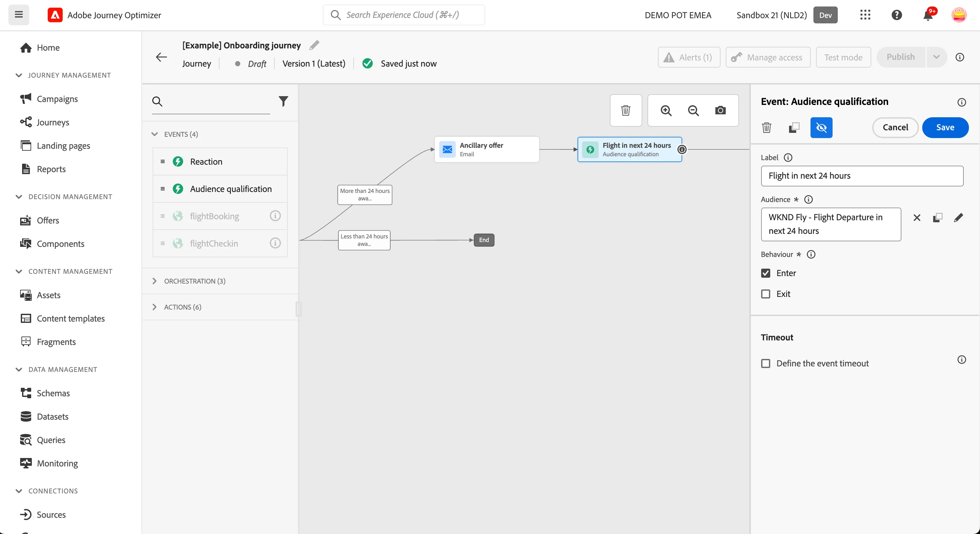
Task: Open Schemas in the left navigation
Action: (x=53, y=393)
